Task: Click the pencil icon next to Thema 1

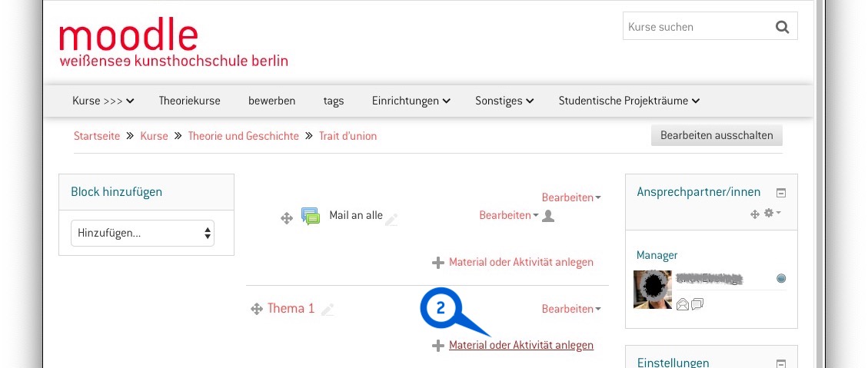Action: [328, 310]
